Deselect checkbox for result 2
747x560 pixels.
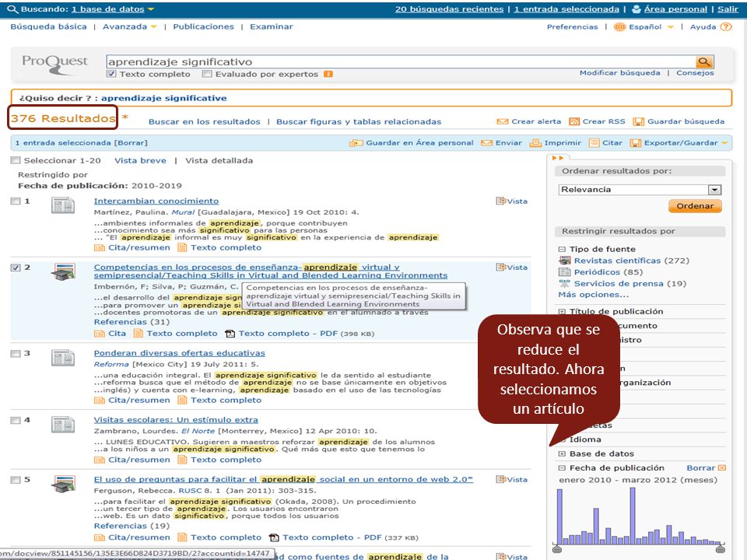pyautogui.click(x=16, y=267)
